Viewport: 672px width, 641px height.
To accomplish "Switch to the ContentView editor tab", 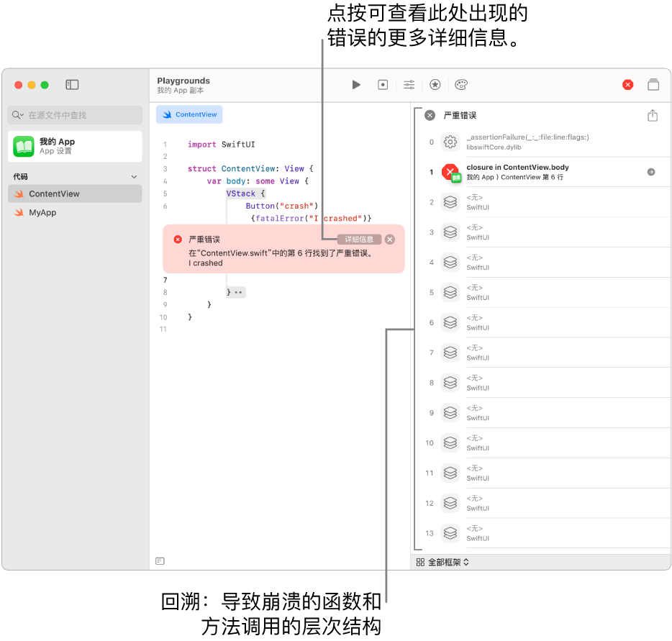I will click(x=189, y=114).
